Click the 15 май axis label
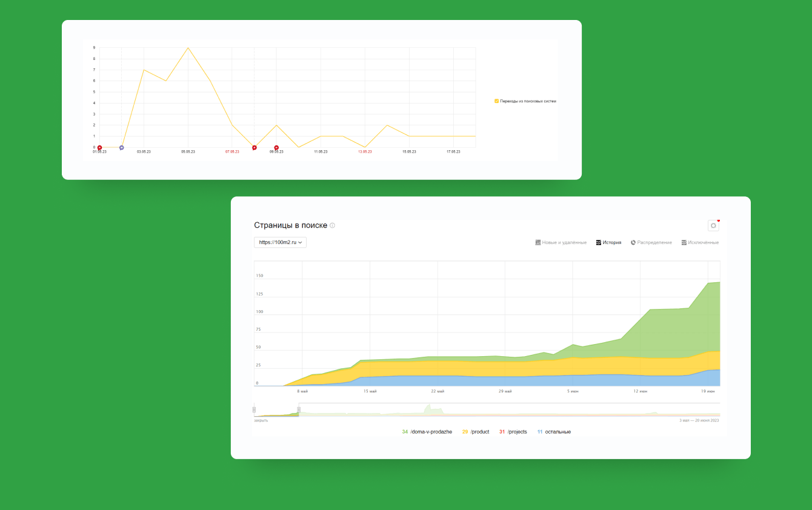The height and width of the screenshot is (510, 812). pyautogui.click(x=370, y=391)
